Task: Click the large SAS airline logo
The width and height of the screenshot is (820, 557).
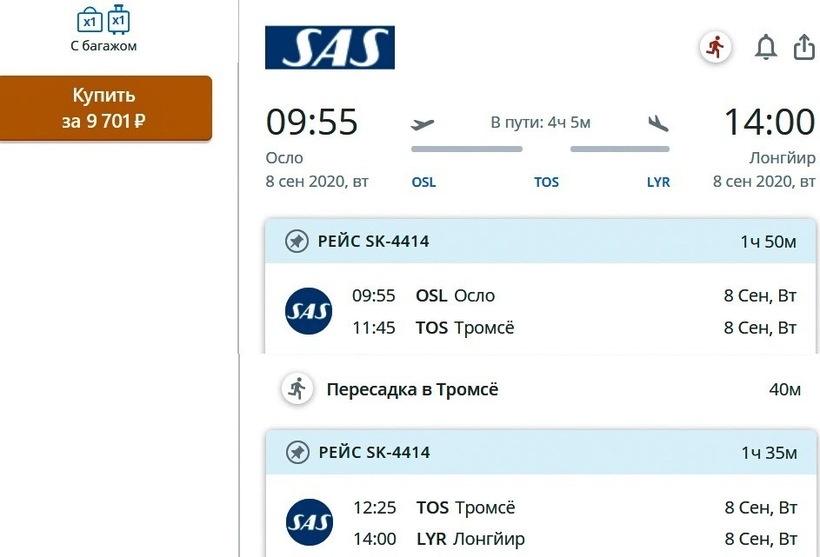Action: coord(329,47)
